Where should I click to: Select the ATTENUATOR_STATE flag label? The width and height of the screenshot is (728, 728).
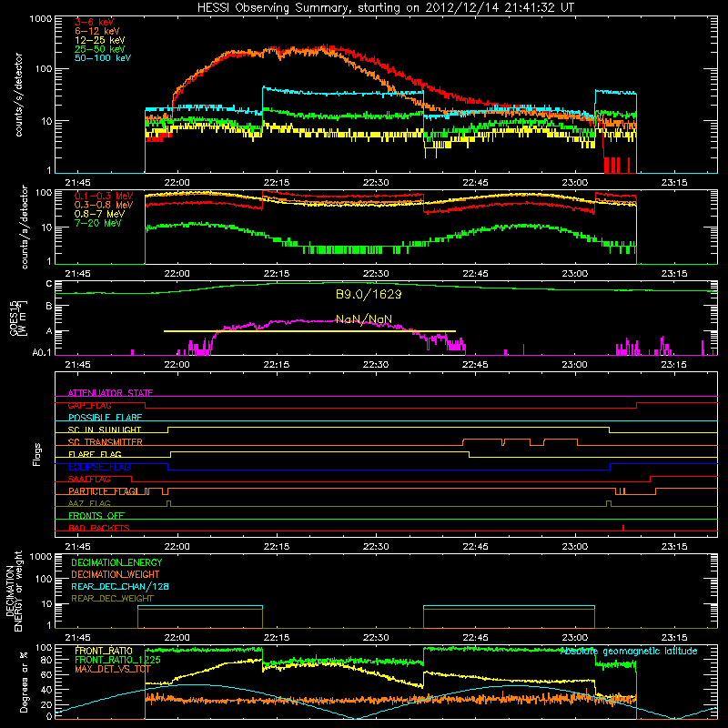pos(110,393)
